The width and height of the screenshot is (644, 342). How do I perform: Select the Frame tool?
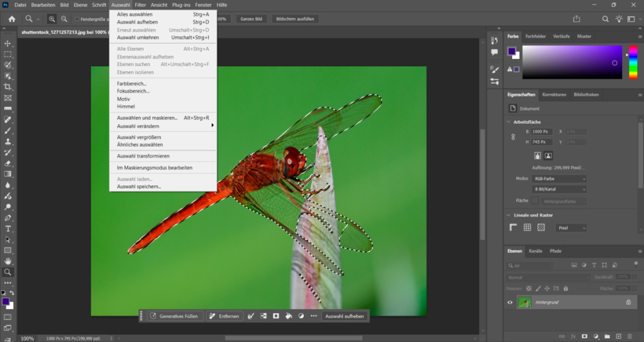[8, 97]
